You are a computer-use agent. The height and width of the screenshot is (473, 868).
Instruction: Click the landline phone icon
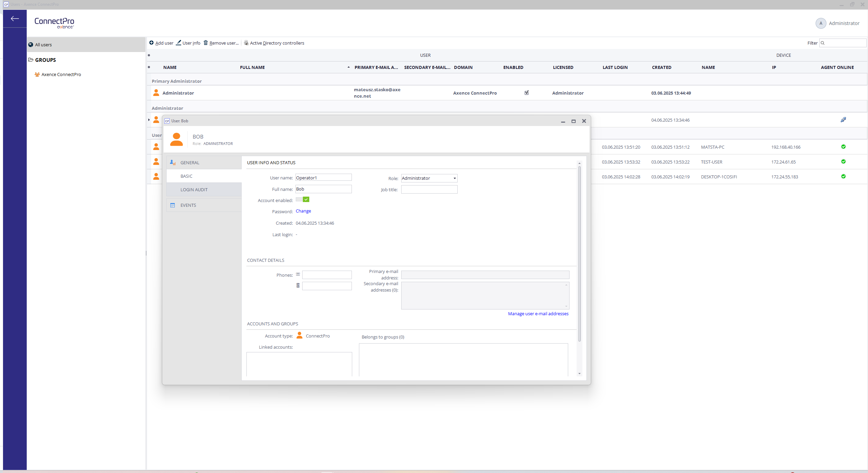coord(298,274)
